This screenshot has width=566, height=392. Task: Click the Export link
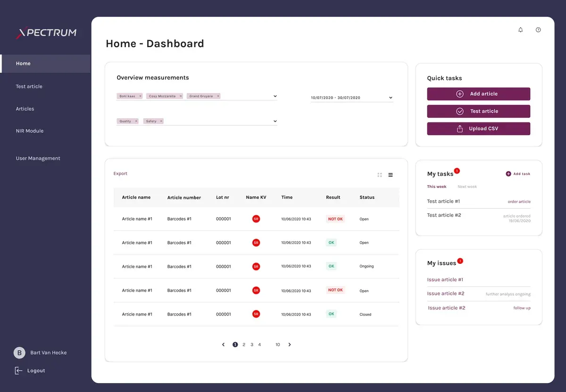[120, 173]
